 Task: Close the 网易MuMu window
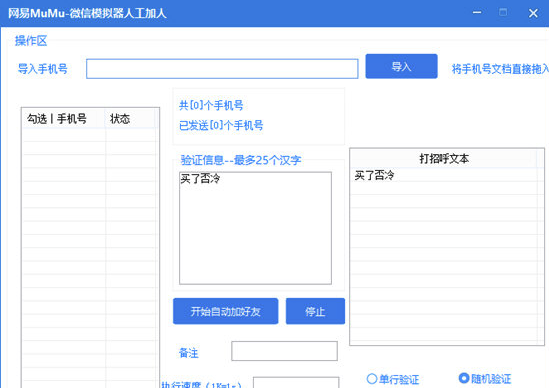[533, 13]
